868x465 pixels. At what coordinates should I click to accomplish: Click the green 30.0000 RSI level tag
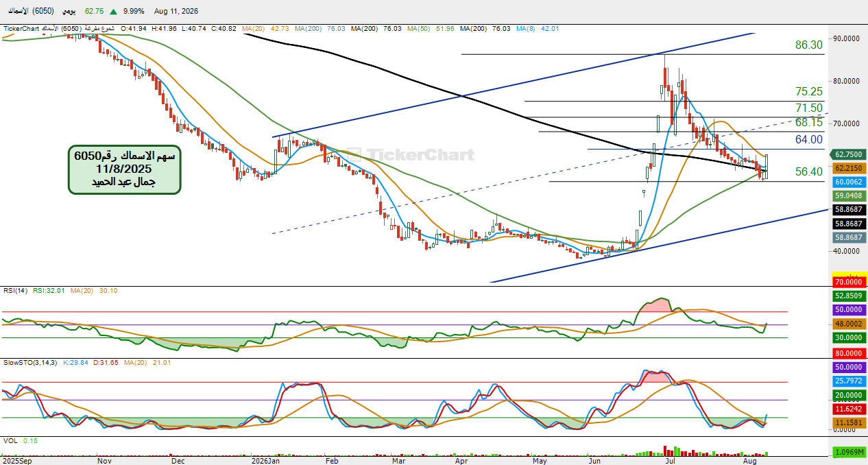[849, 337]
